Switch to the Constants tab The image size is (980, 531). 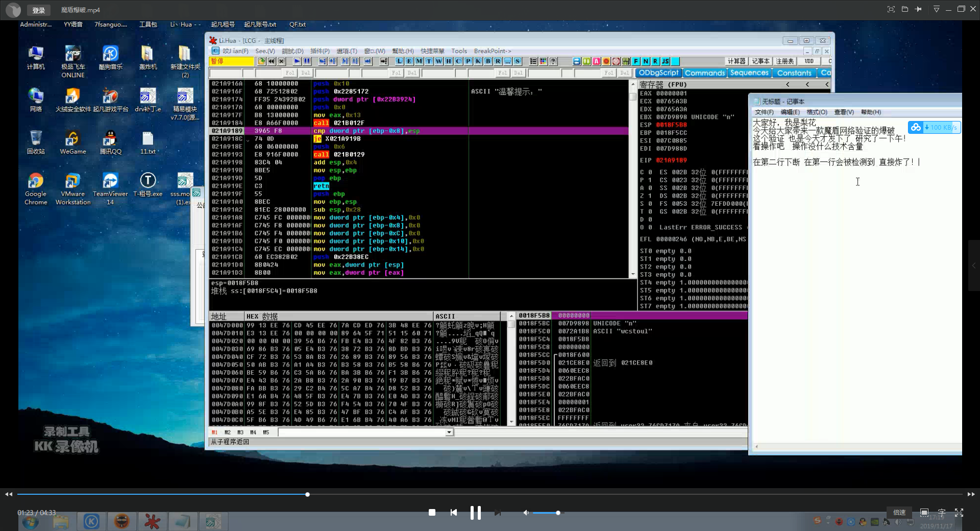coord(794,73)
